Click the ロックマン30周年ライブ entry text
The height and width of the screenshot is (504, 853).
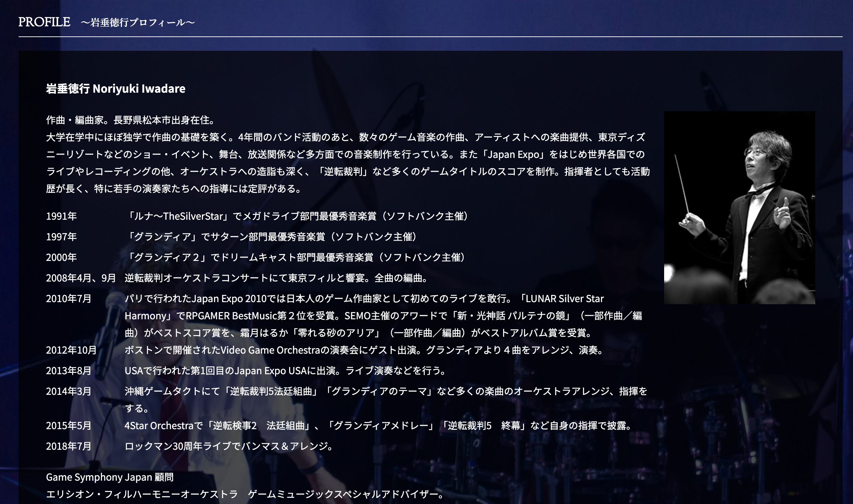[229, 446]
